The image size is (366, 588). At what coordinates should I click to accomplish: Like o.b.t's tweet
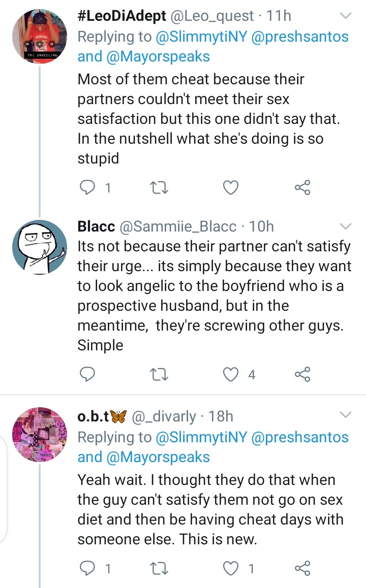(232, 568)
